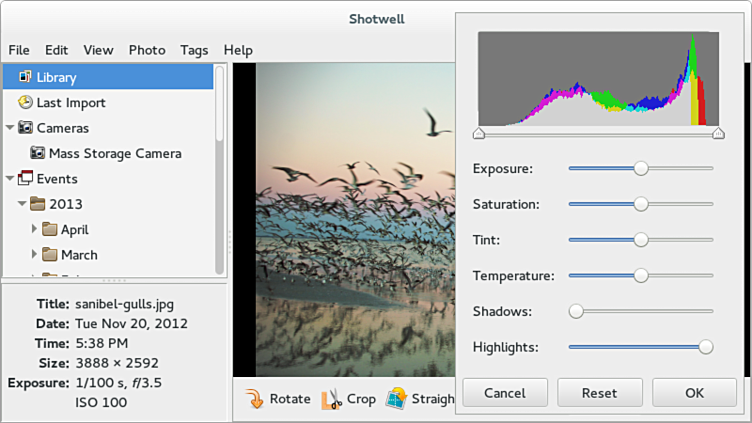The width and height of the screenshot is (752, 423).
Task: Collapse the Cameras tree section
Action: [x=9, y=128]
